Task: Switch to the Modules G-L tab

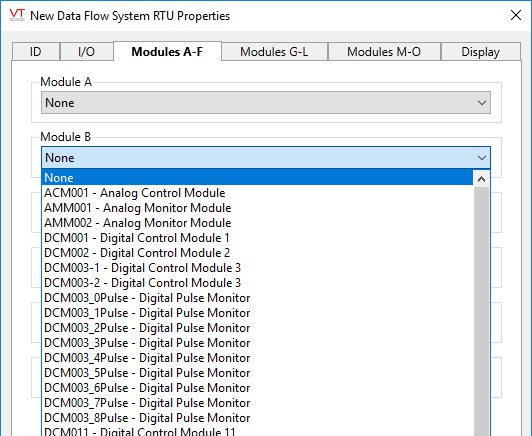Action: click(274, 52)
